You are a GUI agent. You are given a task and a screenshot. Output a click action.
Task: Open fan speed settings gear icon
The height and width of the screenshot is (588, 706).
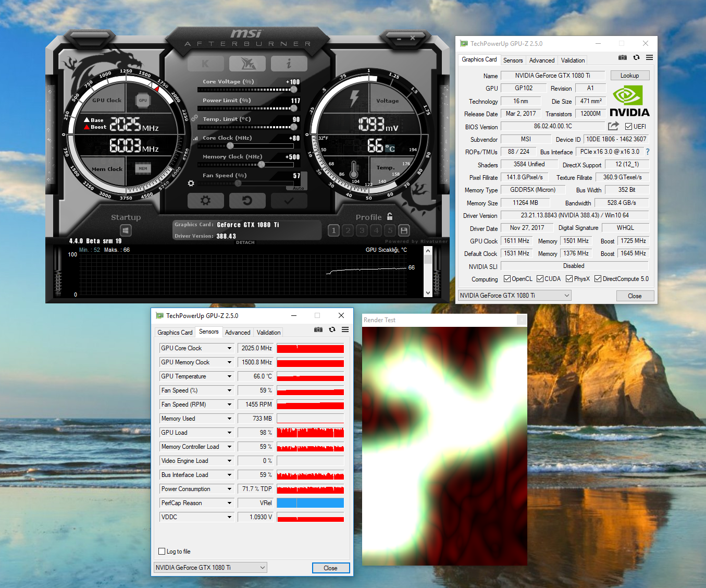coord(191,183)
